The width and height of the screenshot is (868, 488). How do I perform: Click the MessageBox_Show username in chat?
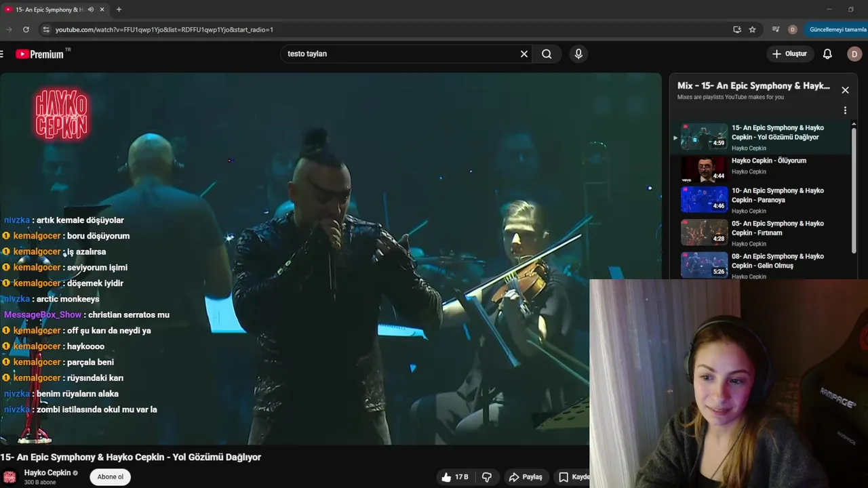[43, 314]
